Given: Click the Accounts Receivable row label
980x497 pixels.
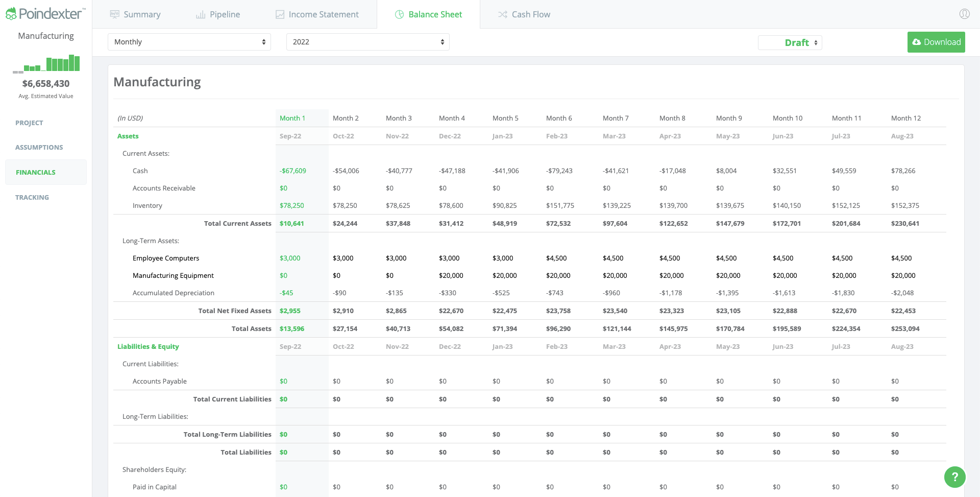Looking at the screenshot, I should [164, 188].
